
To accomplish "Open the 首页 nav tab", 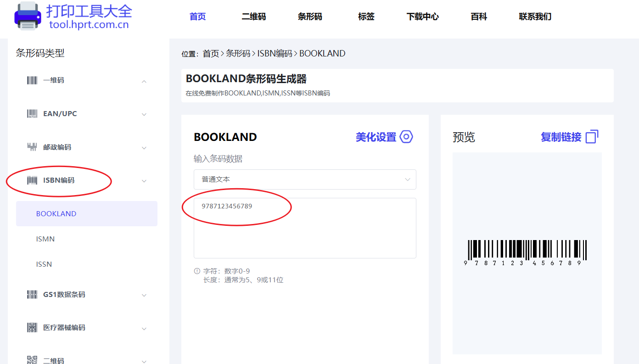I will point(198,17).
